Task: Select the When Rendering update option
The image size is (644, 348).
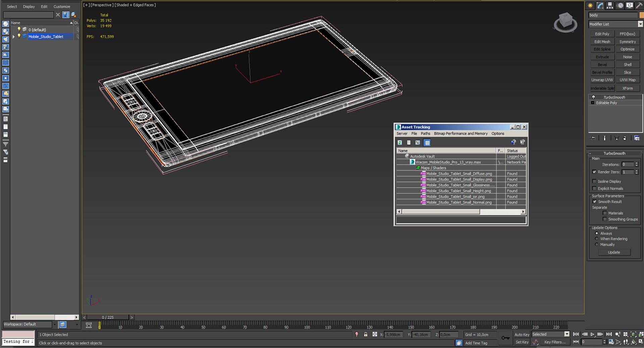Action: (597, 239)
